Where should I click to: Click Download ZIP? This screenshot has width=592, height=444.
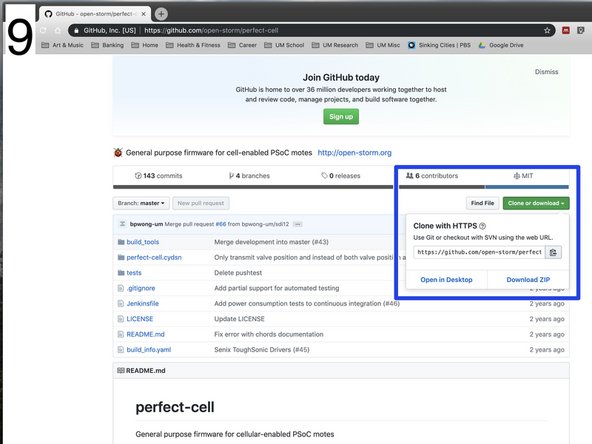[528, 280]
